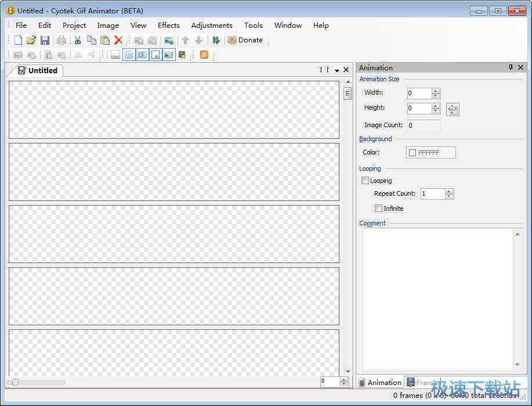Image resolution: width=532 pixels, height=406 pixels.
Task: Open the Effects menu
Action: [169, 25]
